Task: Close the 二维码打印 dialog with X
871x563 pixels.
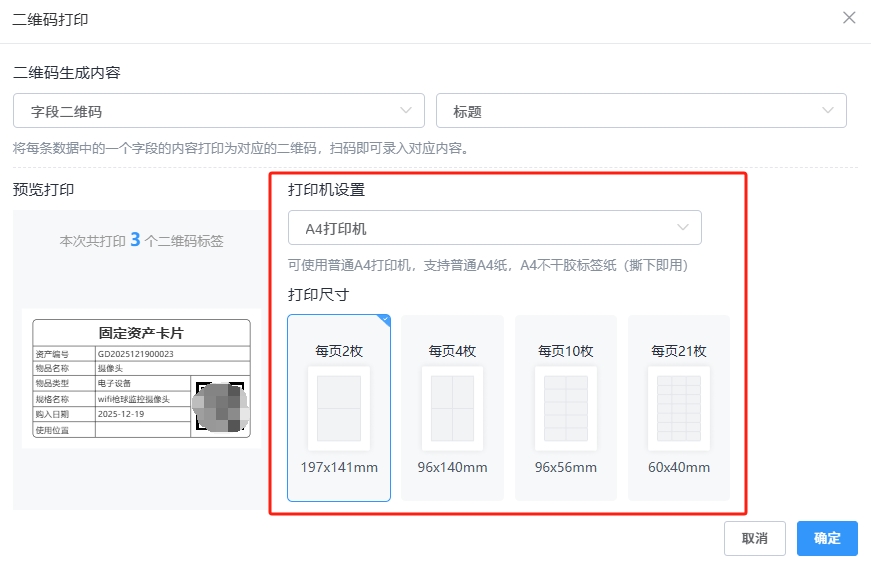Action: (849, 18)
